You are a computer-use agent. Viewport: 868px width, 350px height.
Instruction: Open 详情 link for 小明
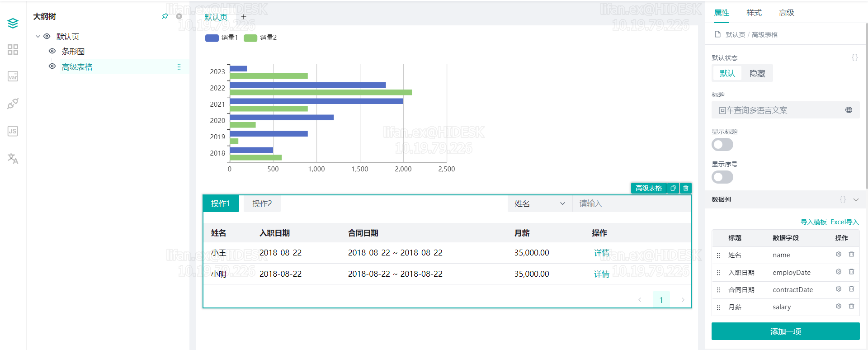(602, 274)
